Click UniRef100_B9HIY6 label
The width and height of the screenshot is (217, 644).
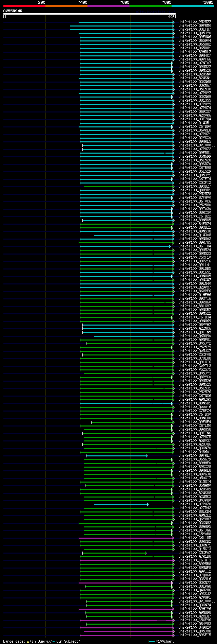click(x=195, y=609)
